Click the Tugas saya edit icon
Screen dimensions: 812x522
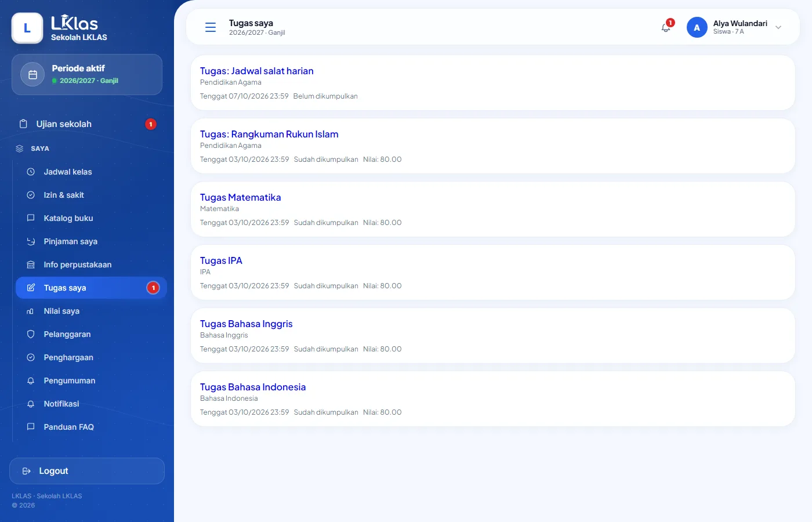point(31,288)
